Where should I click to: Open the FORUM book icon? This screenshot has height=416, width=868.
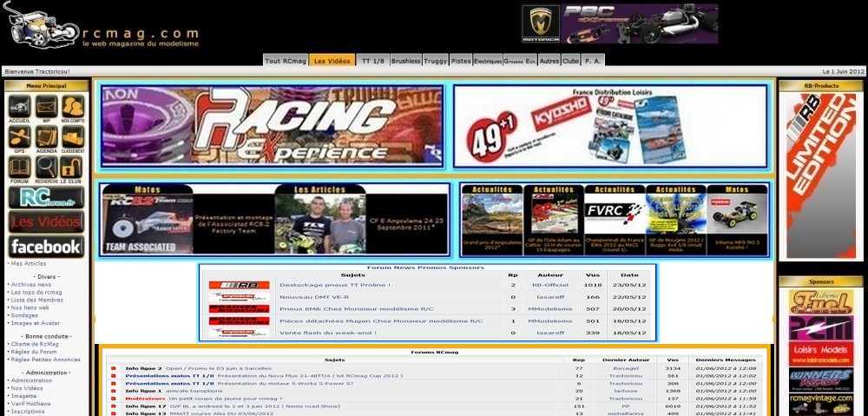pos(19,169)
